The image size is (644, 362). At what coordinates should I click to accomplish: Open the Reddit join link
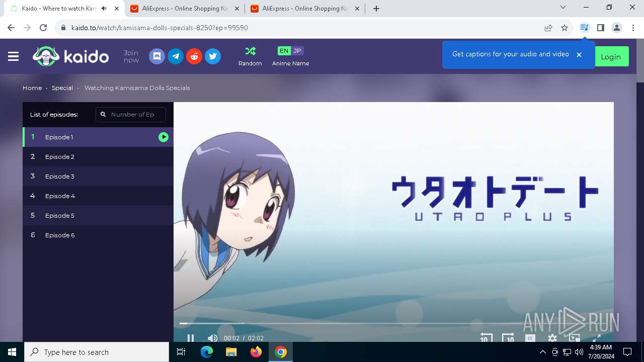[194, 56]
